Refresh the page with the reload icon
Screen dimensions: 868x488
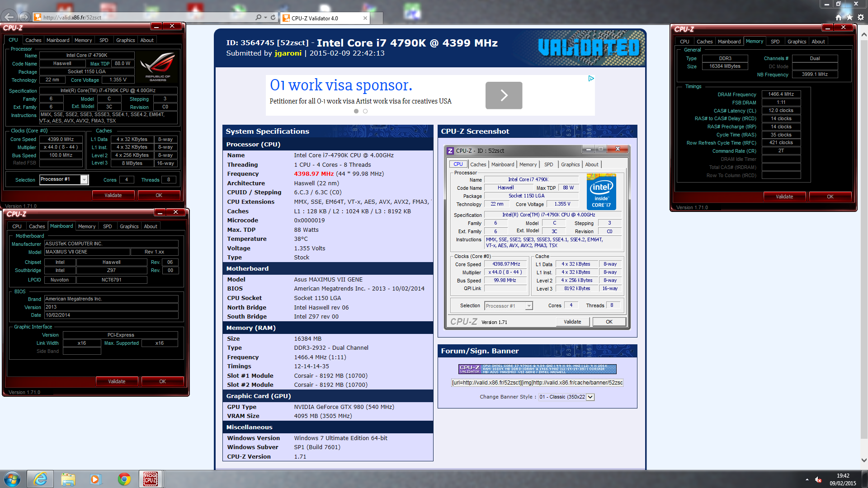[x=273, y=18]
